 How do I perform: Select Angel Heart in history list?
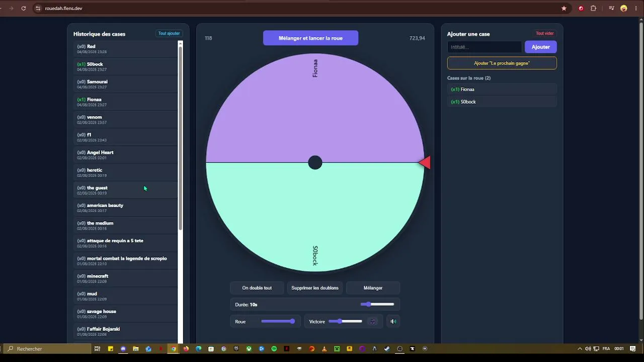point(125,154)
